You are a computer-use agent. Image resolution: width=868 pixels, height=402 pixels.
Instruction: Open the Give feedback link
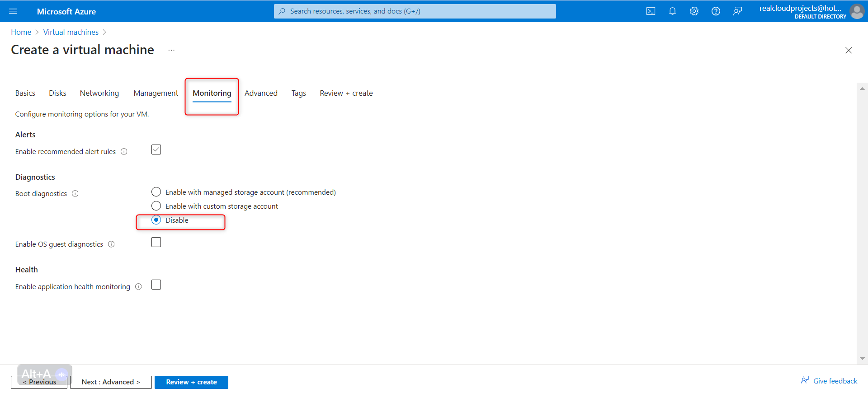(835, 381)
